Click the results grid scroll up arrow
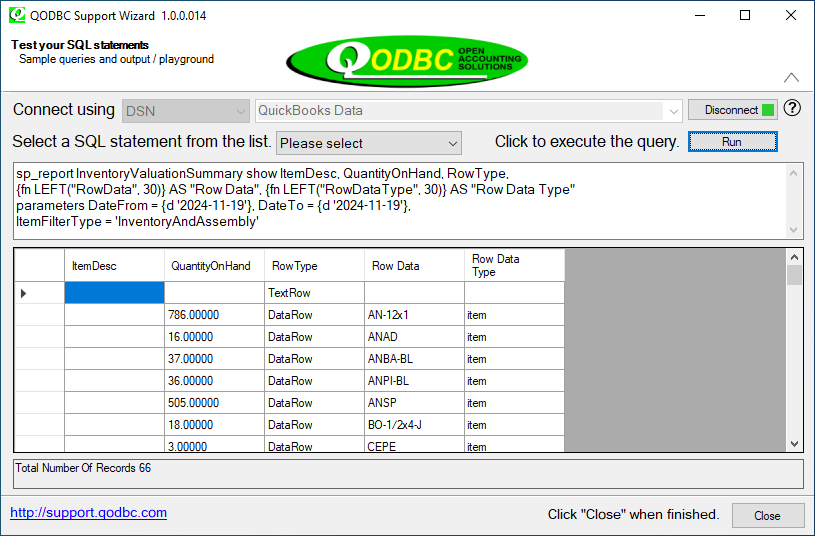This screenshot has width=815, height=536. click(x=794, y=257)
